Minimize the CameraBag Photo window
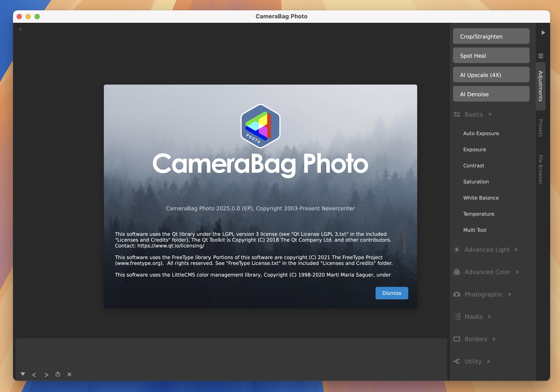 [x=28, y=17]
